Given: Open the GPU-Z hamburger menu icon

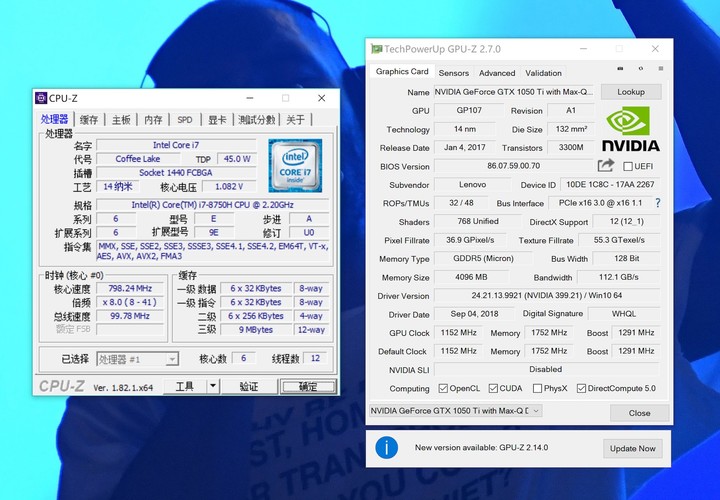Looking at the screenshot, I should (x=661, y=69).
